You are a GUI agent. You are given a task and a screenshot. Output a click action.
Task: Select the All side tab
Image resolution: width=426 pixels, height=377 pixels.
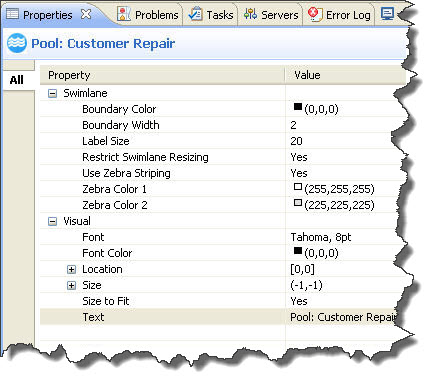click(17, 80)
